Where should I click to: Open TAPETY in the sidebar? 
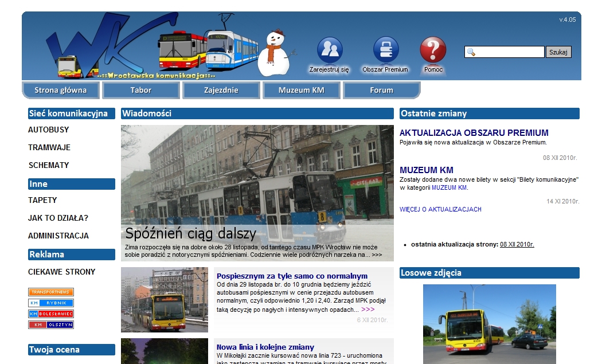pos(42,200)
